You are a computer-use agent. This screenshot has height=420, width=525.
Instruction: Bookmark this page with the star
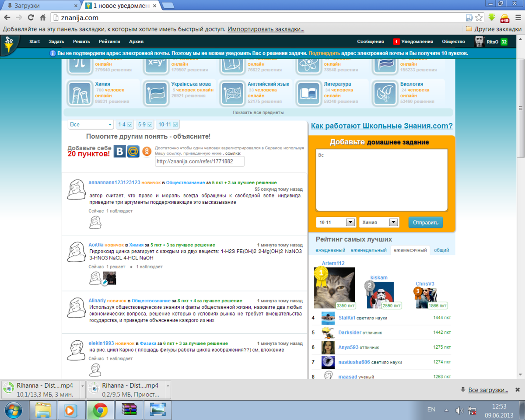(479, 17)
